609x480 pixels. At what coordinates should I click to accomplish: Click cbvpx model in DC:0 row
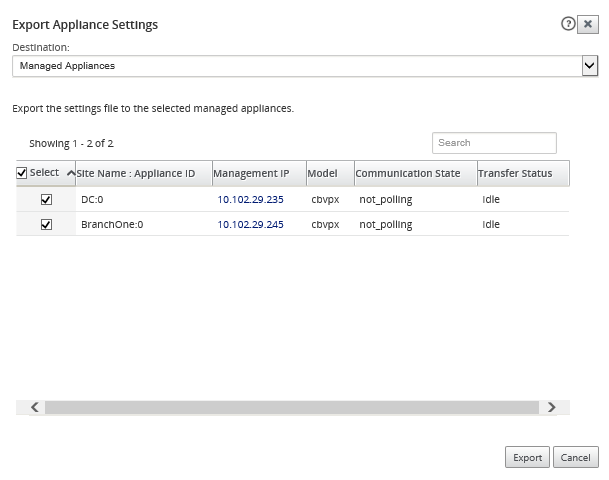pyautogui.click(x=325, y=200)
